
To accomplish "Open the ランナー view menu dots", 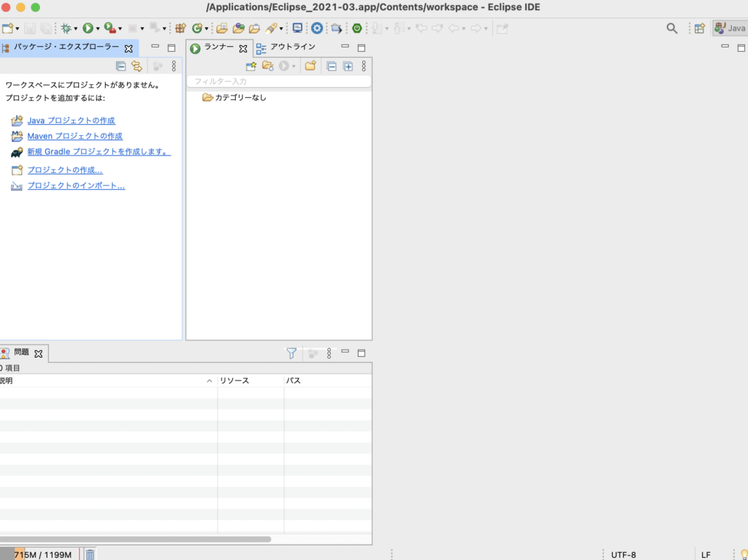I will tap(364, 66).
